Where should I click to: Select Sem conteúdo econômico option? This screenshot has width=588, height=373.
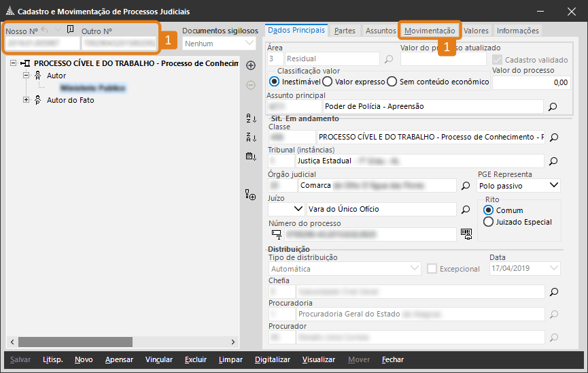(x=392, y=82)
